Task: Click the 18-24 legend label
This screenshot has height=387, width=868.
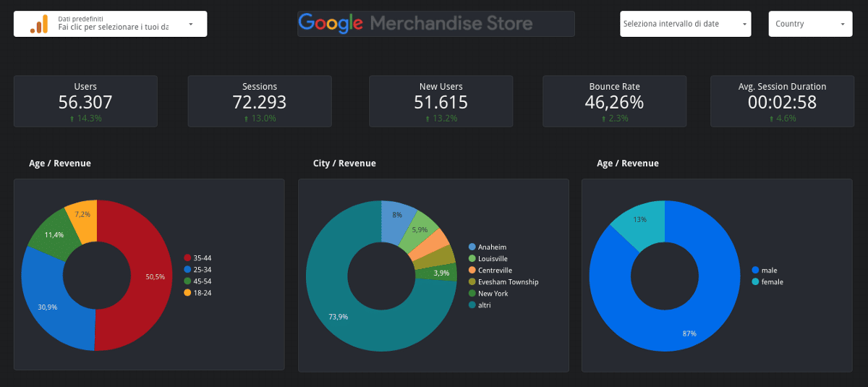Action: (x=202, y=293)
